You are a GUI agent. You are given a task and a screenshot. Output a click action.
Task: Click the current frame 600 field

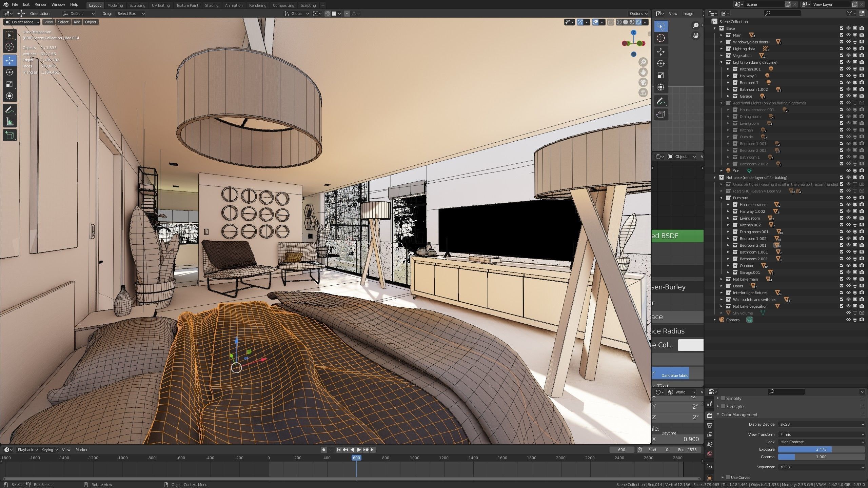(x=622, y=450)
